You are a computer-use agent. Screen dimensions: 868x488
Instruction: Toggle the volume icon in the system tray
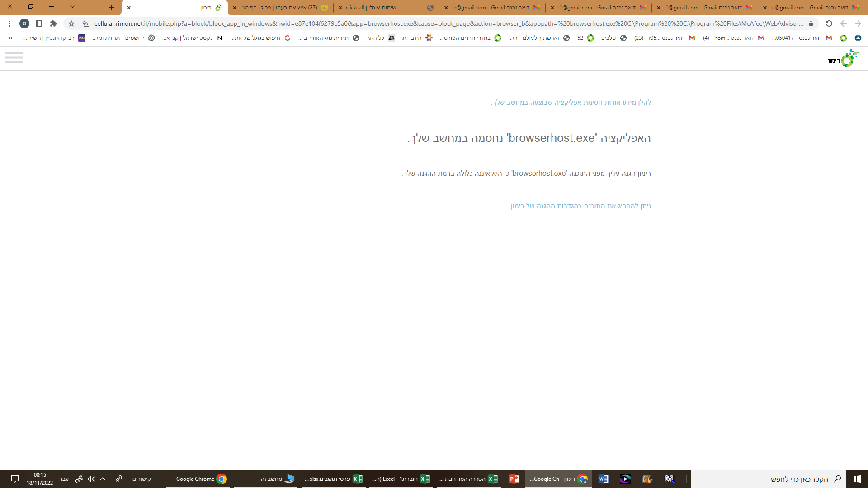tap(91, 479)
